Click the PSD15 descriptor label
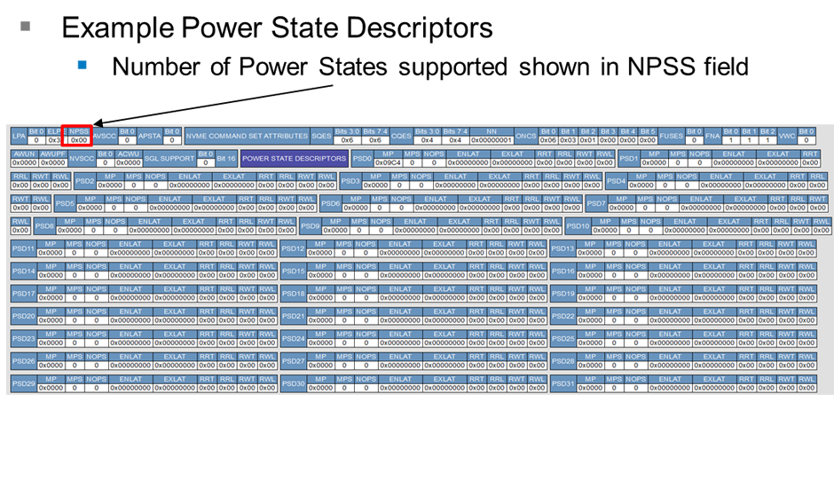This screenshot has width=834, height=504. 294,271
